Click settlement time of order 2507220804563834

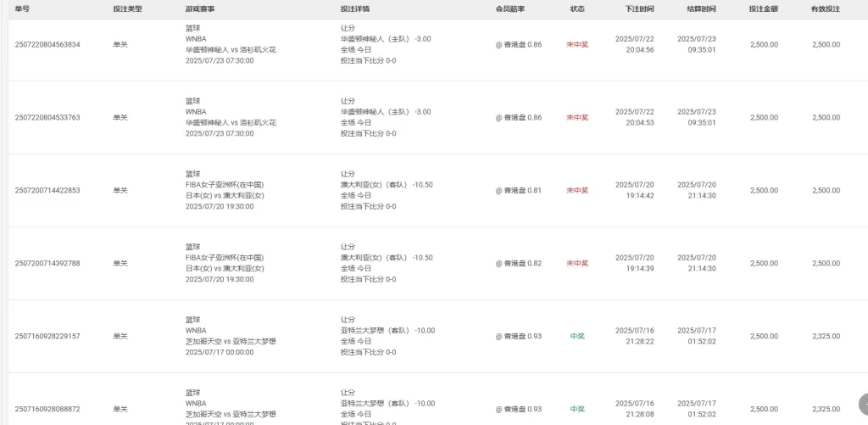(697, 44)
